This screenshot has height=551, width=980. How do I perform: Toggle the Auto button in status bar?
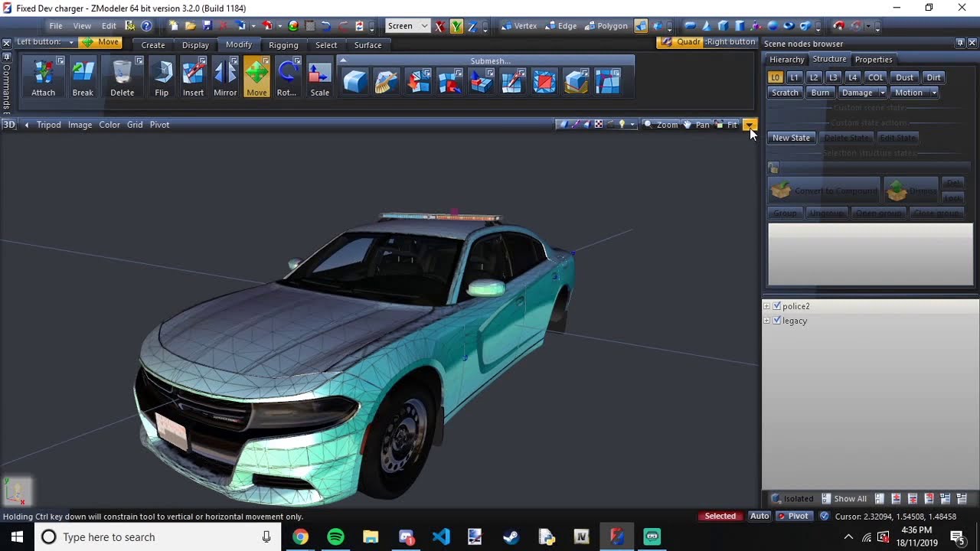(759, 516)
